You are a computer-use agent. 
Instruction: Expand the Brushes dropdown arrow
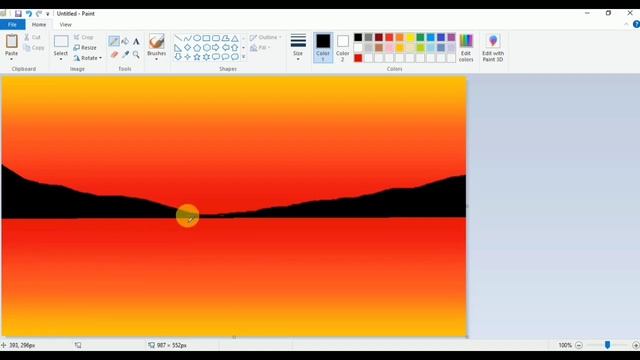157,60
